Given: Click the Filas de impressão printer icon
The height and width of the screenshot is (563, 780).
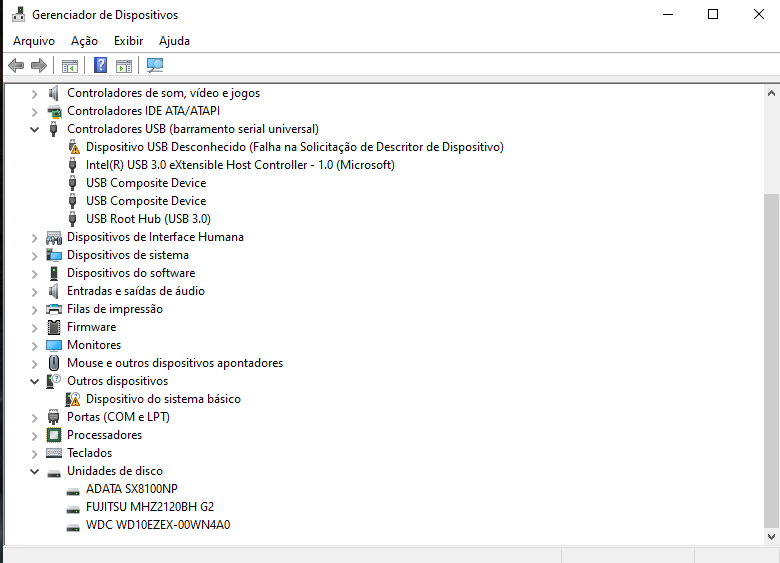Looking at the screenshot, I should click(x=54, y=309).
